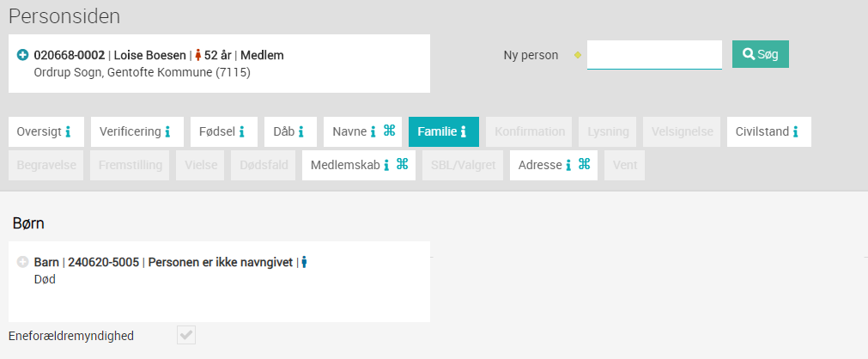Expand the Barn 240620-5005 entry
This screenshot has height=359, width=868.
[22, 262]
